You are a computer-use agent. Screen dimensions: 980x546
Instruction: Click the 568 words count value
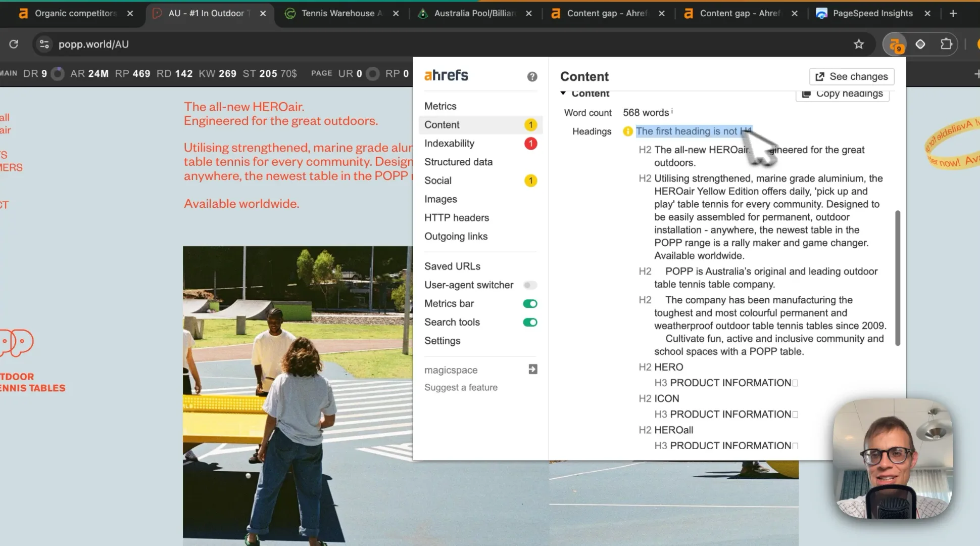click(x=646, y=113)
